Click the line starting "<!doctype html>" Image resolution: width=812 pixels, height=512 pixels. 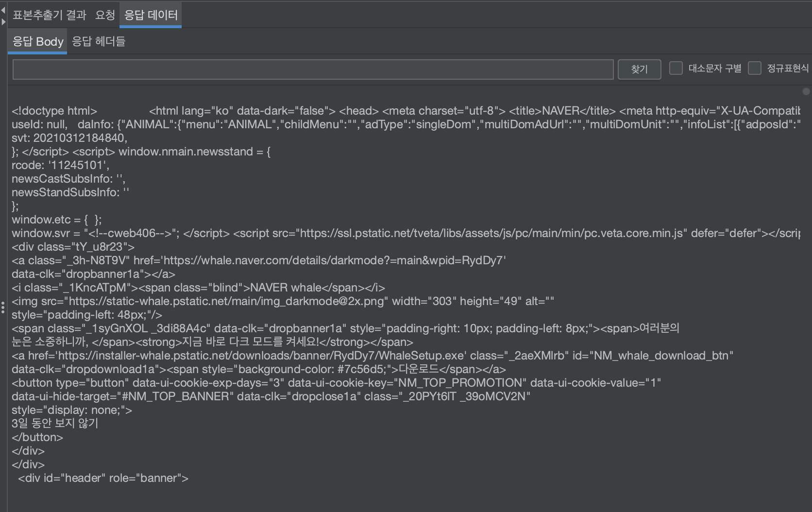point(406,111)
